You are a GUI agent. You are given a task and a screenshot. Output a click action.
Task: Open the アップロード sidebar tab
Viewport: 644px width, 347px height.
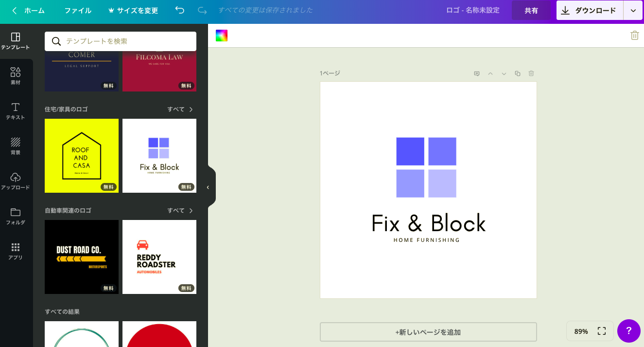[x=16, y=182]
